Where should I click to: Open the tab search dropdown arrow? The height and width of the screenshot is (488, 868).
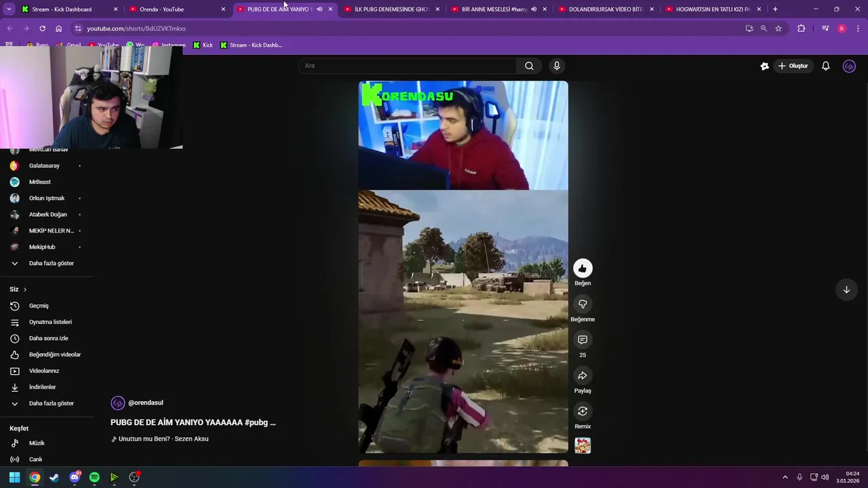coord(9,9)
